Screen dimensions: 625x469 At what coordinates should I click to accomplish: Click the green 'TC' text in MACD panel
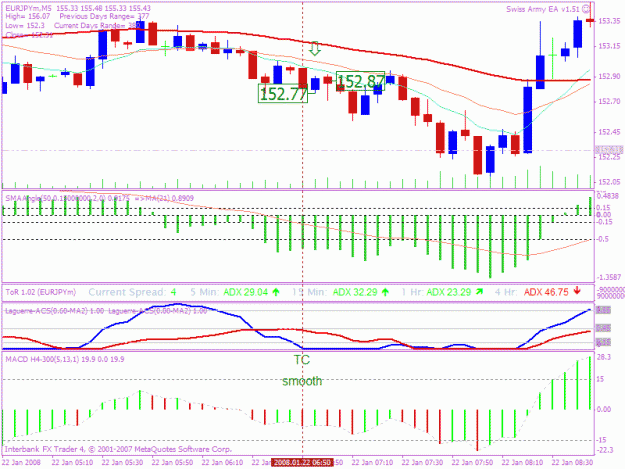tap(302, 360)
